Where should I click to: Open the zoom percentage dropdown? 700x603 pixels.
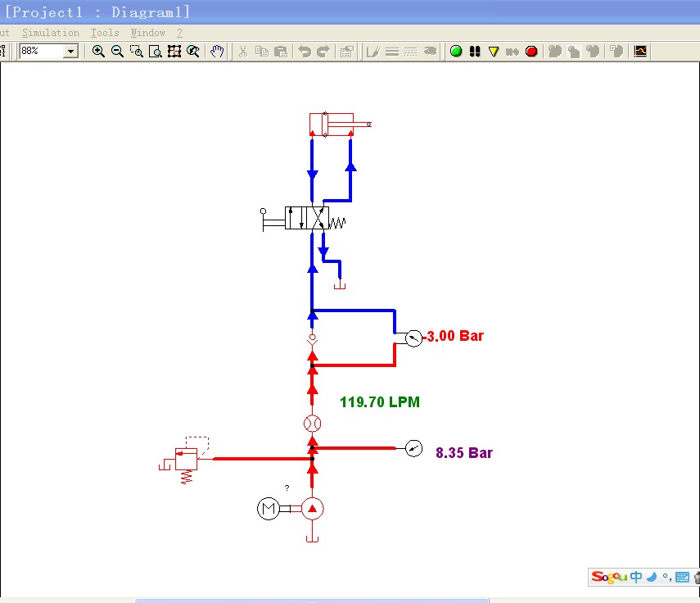pos(70,51)
